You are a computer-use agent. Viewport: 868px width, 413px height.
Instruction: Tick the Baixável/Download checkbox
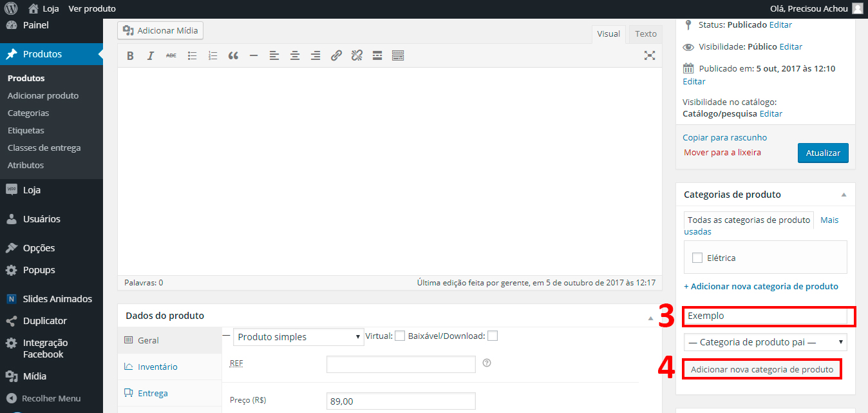[493, 336]
